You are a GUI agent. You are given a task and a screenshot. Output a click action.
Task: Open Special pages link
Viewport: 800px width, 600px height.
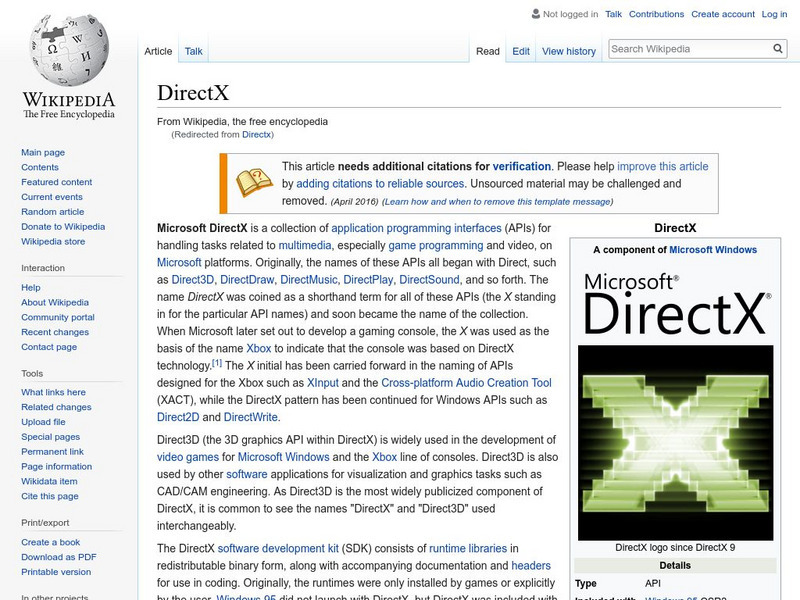[51, 436]
